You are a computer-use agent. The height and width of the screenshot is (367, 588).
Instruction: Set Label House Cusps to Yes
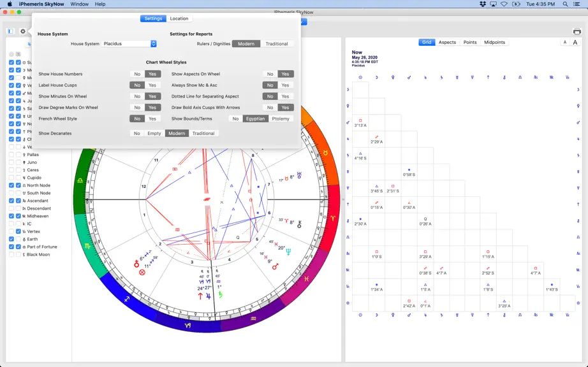pyautogui.click(x=152, y=85)
